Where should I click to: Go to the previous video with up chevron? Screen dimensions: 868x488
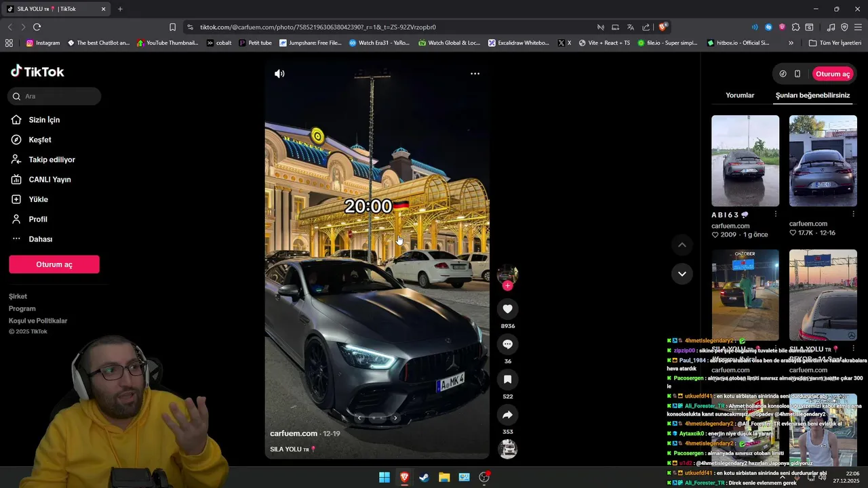coord(682,245)
